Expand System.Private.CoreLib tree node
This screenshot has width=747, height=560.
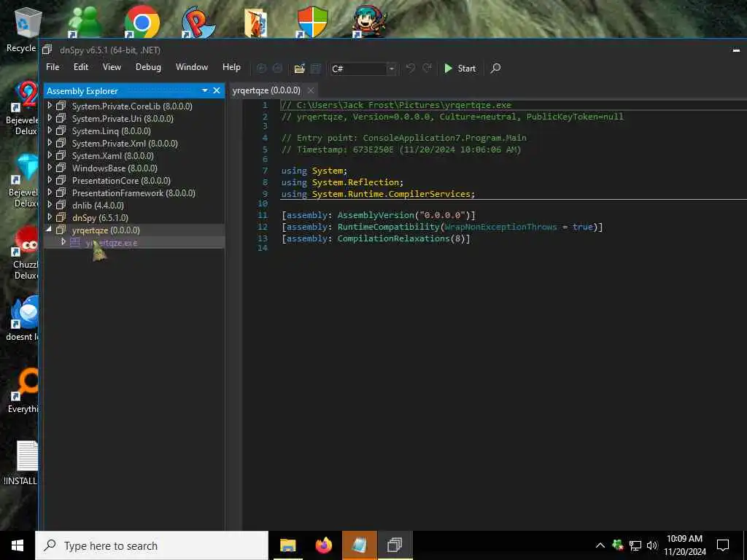[50, 106]
